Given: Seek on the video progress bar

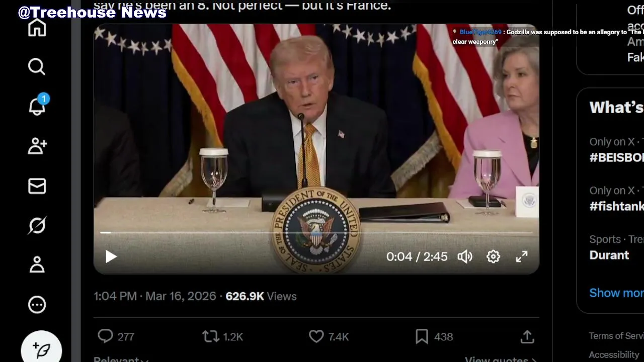Looking at the screenshot, I should [316, 233].
